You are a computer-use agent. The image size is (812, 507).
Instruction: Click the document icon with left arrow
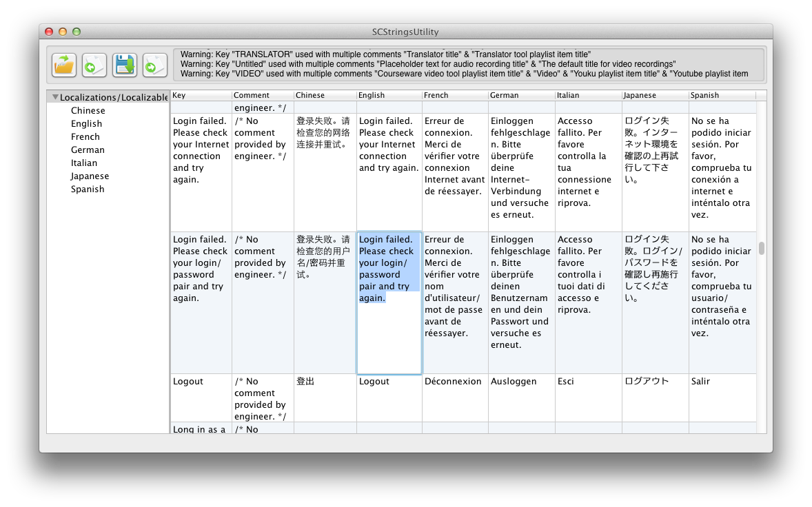click(94, 65)
